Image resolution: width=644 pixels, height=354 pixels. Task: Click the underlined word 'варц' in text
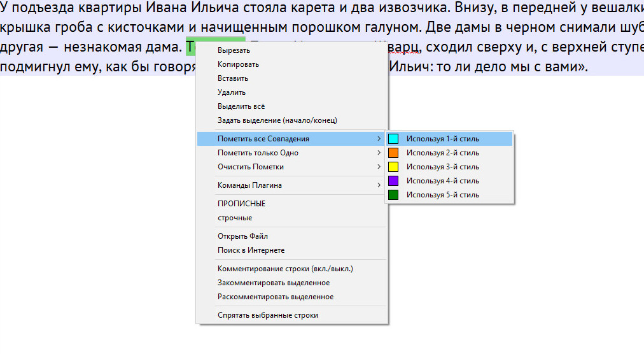pos(405,47)
